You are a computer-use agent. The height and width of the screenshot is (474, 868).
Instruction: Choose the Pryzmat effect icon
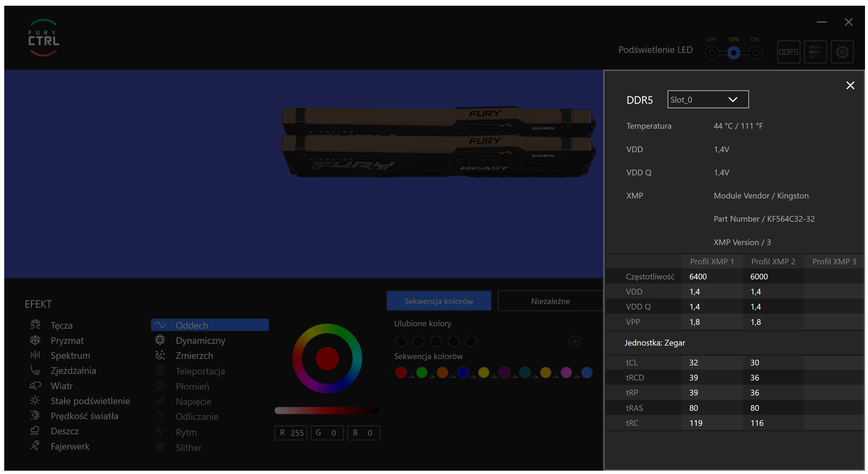(x=35, y=340)
